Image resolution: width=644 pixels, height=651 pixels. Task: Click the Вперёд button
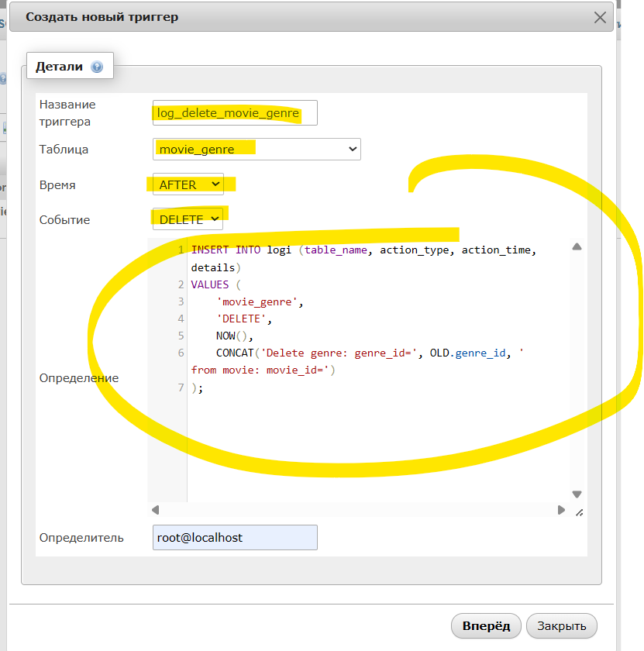(486, 625)
